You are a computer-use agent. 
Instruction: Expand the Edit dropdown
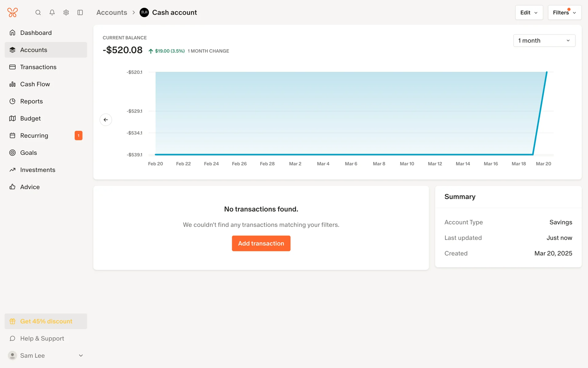pos(529,13)
